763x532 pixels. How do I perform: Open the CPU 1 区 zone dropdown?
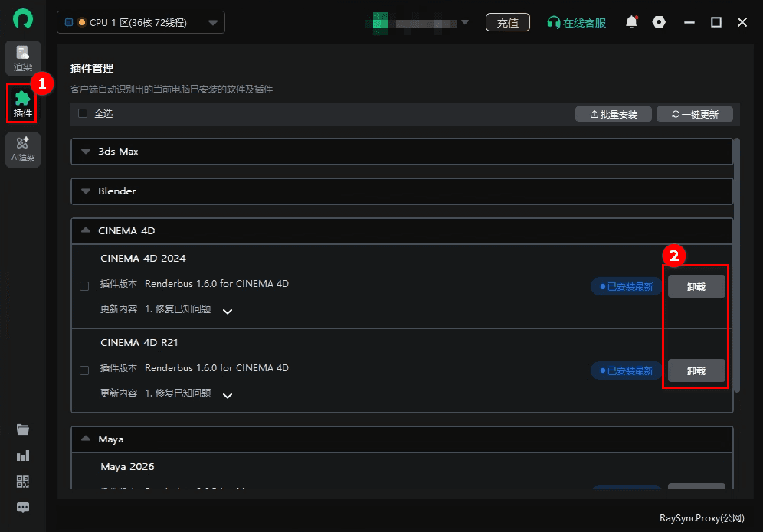click(141, 22)
